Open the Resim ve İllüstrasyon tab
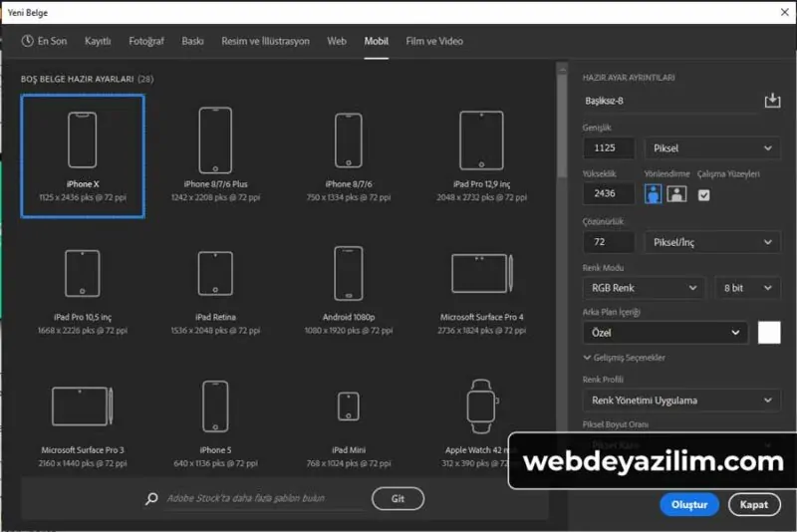Screen dimensions: 797x532 [x=265, y=41]
